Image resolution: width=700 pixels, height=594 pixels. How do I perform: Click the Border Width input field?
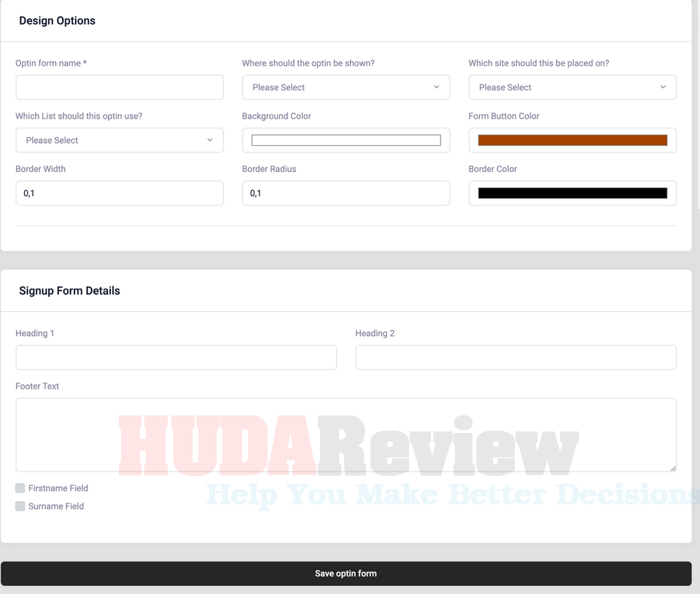point(119,193)
